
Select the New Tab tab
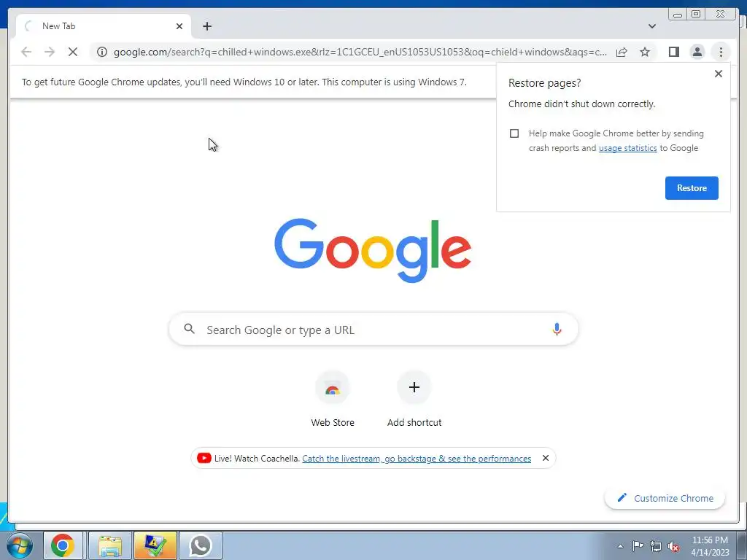pos(104,26)
